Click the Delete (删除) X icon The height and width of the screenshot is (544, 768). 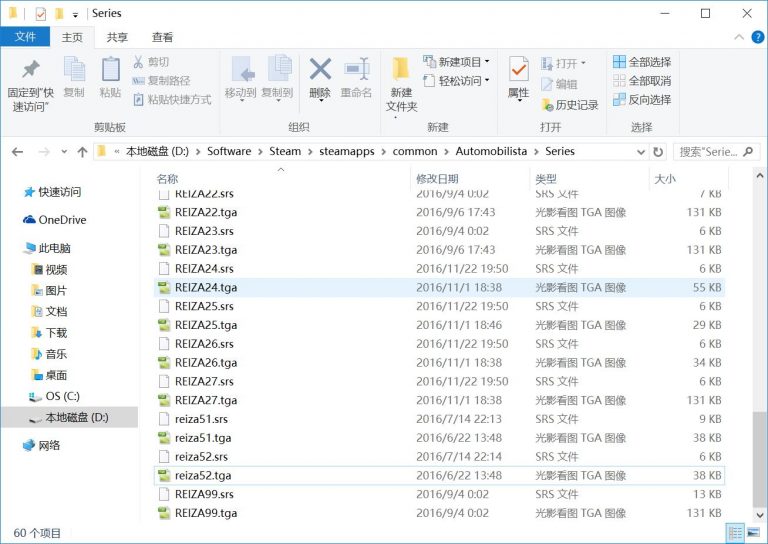pos(320,69)
